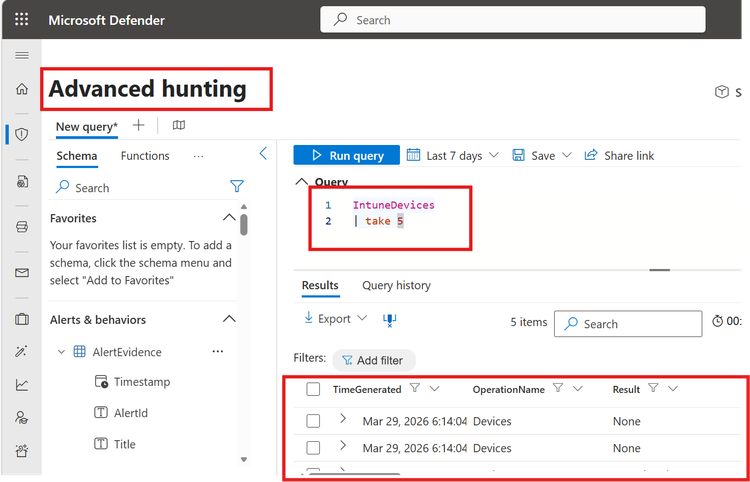750x482 pixels.
Task: Open the learning hub person icon
Action: point(22,417)
